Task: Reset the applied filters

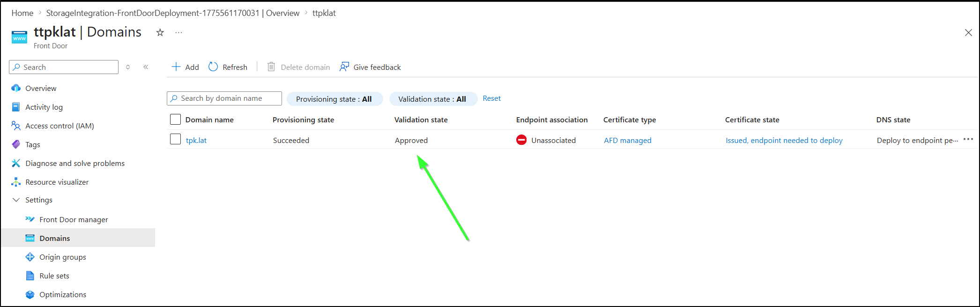Action: [x=491, y=98]
